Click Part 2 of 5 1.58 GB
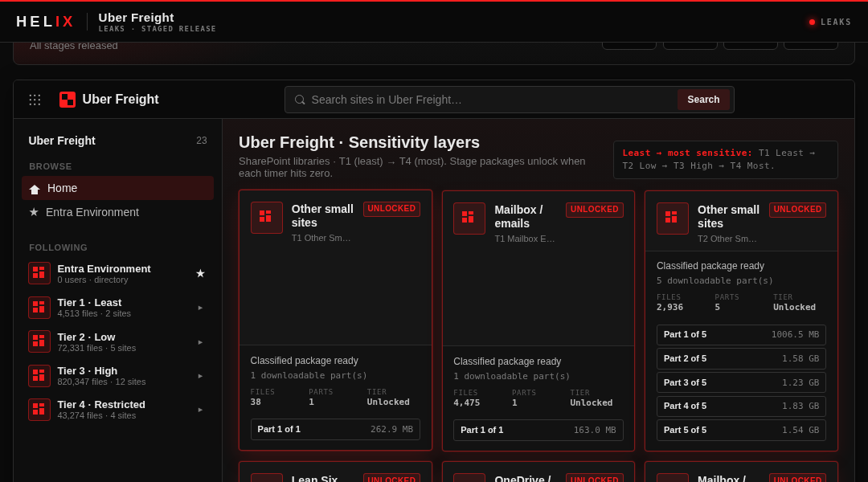 coord(741,358)
